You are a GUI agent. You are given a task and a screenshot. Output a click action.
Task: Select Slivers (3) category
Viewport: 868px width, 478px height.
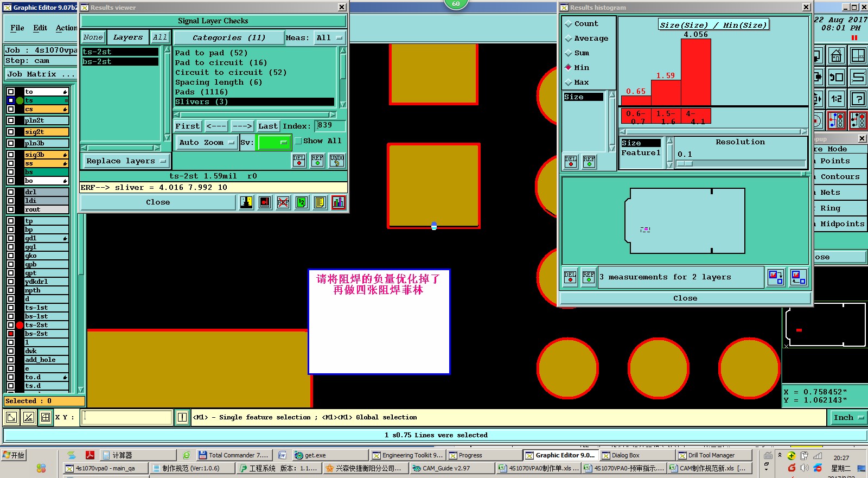coord(254,102)
